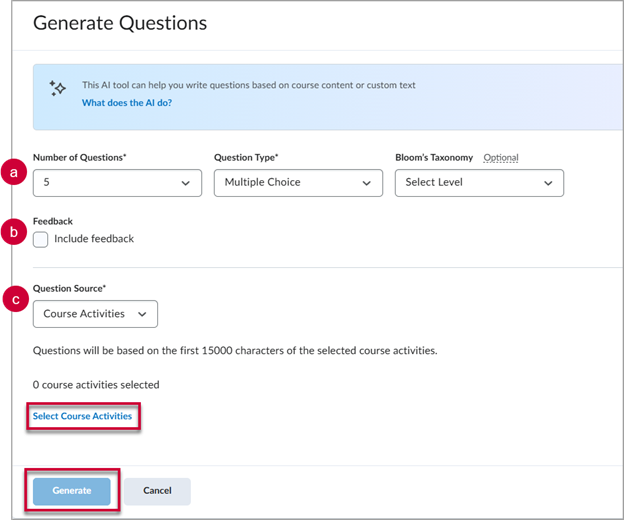Click the 'Optional' label next to Bloom's Taxonomy

coord(501,158)
